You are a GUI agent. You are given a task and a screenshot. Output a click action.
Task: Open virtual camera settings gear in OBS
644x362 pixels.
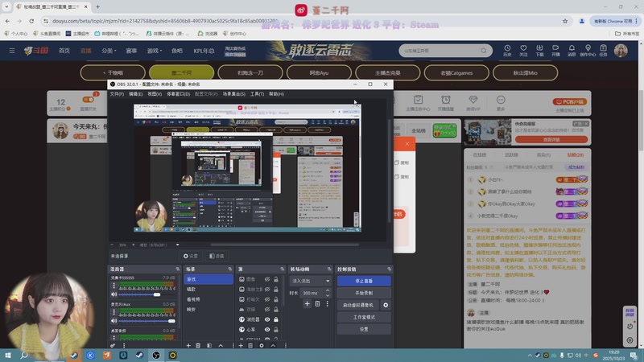[386, 305]
